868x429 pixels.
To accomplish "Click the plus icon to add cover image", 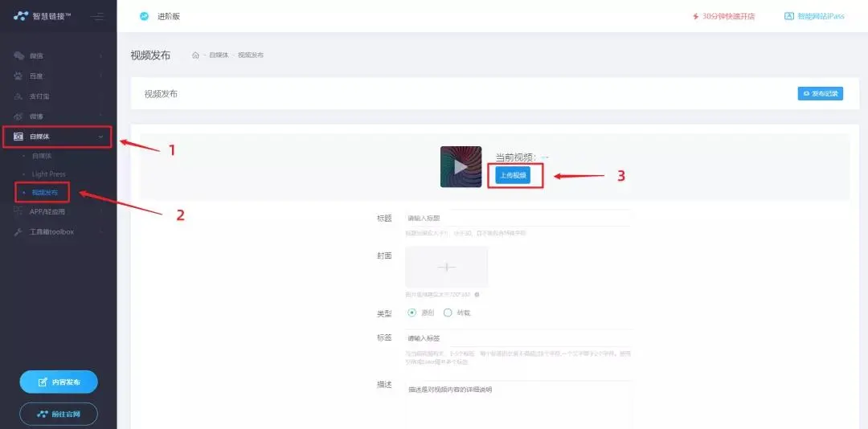I will (x=446, y=267).
